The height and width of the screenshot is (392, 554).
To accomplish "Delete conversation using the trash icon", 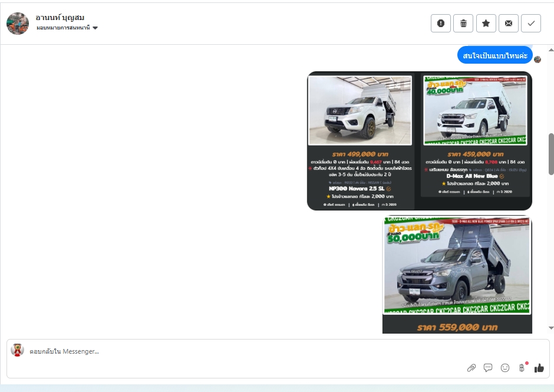I will pos(463,23).
